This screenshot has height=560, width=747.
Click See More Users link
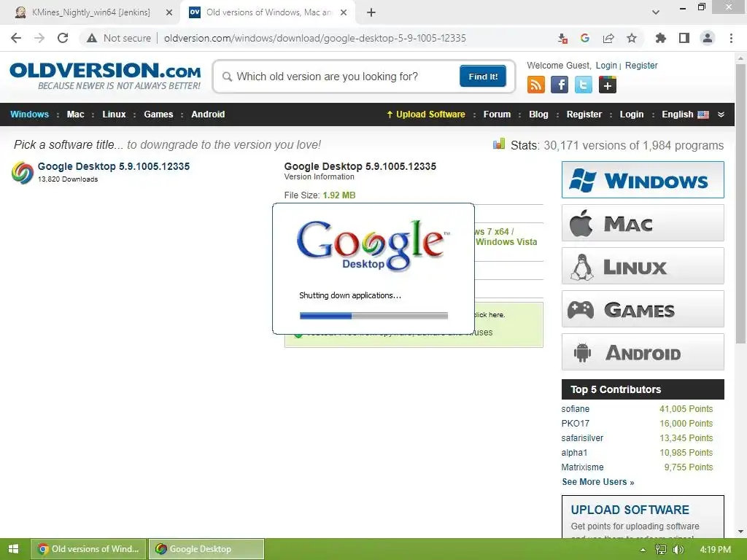tap(598, 482)
